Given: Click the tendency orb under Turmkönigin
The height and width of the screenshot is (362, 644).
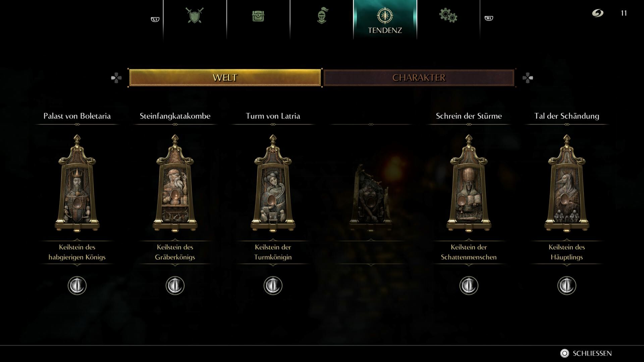Looking at the screenshot, I should (273, 286).
